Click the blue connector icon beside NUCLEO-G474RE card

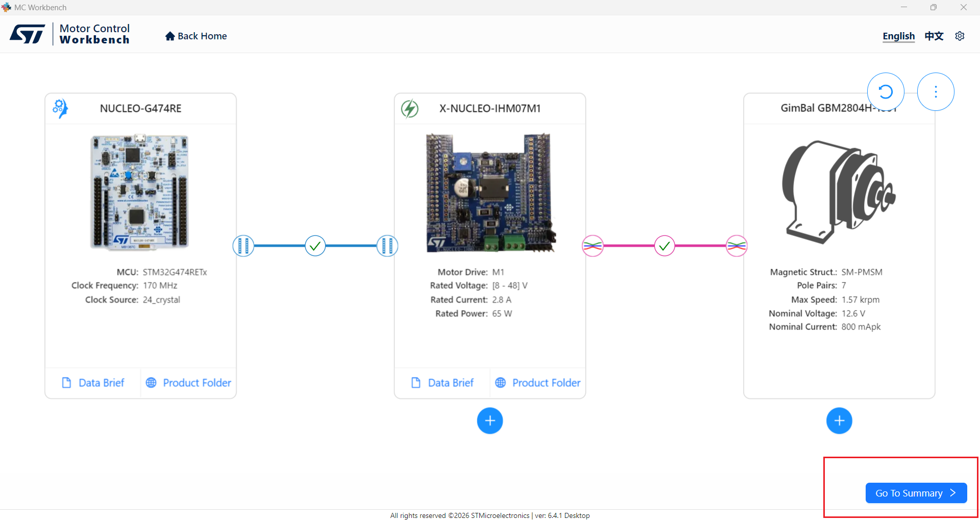point(243,246)
